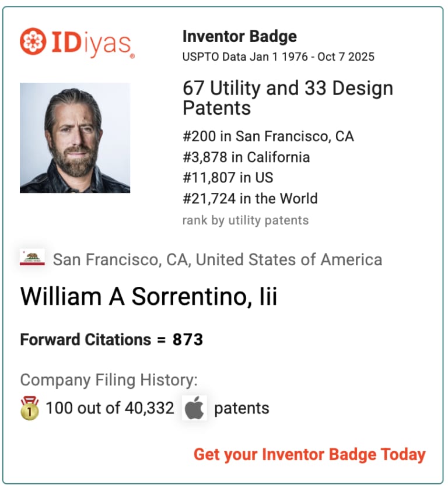
Task: Click the rank by utility patents note
Action: click(245, 220)
